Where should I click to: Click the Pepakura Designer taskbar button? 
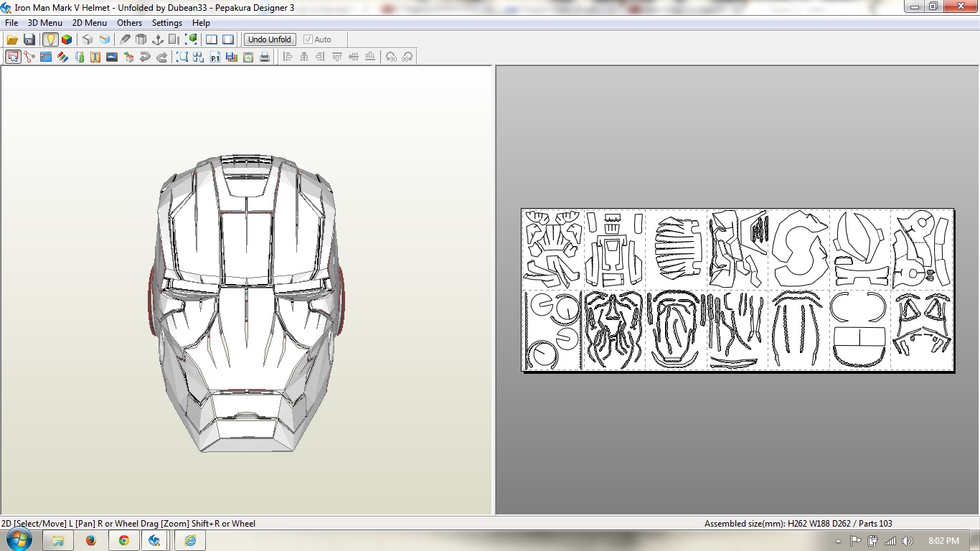(154, 540)
